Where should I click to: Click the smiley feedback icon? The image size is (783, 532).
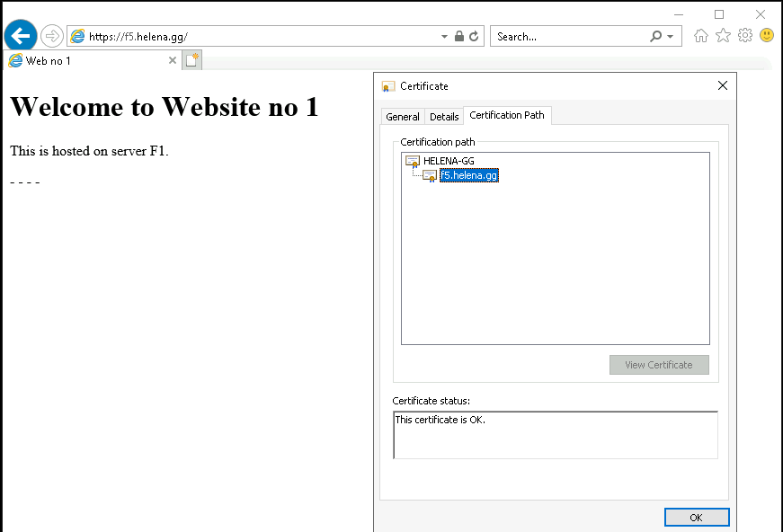tap(767, 36)
